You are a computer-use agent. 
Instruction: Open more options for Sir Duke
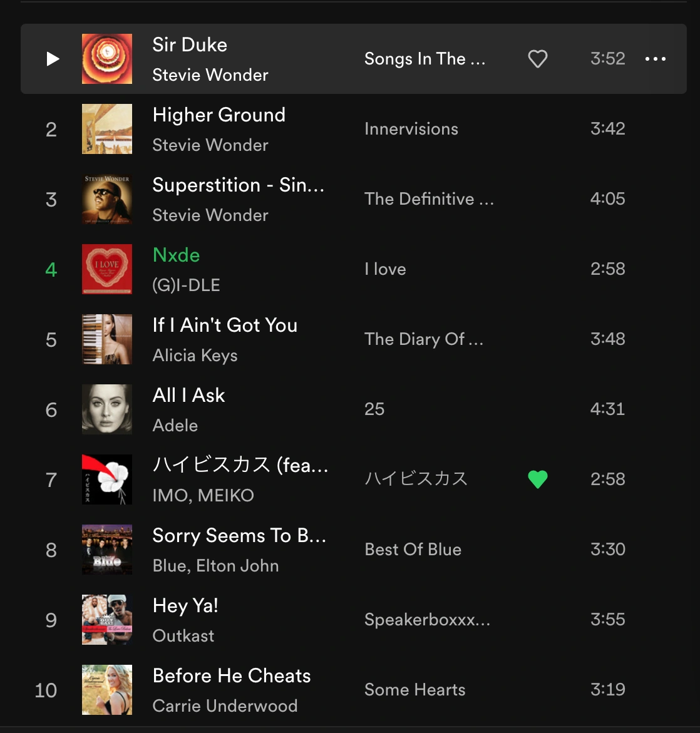pos(655,59)
